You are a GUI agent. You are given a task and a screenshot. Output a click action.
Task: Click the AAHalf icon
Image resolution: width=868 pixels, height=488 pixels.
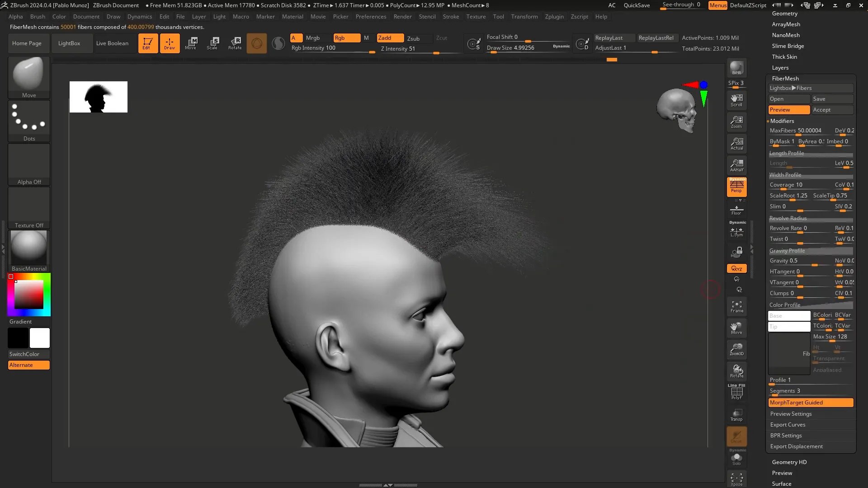click(x=736, y=165)
